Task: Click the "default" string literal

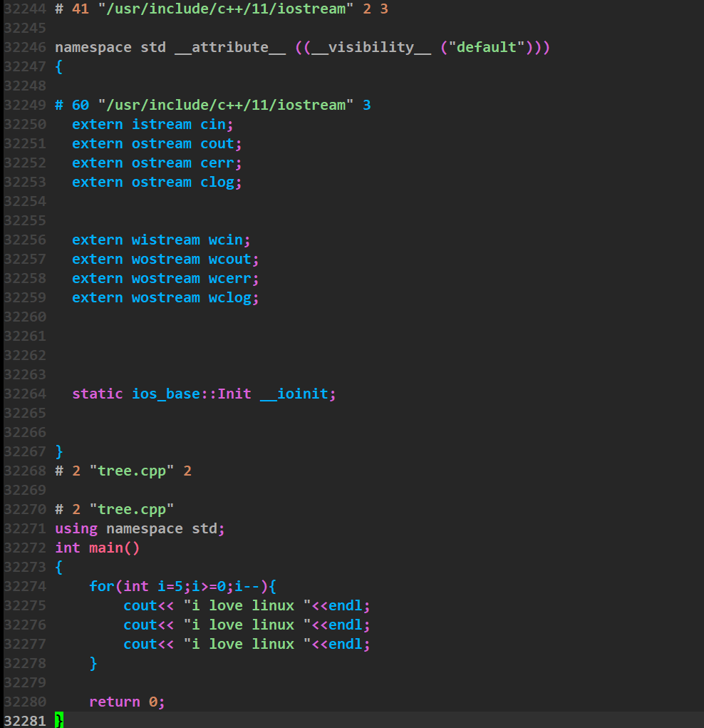Action: (x=487, y=47)
